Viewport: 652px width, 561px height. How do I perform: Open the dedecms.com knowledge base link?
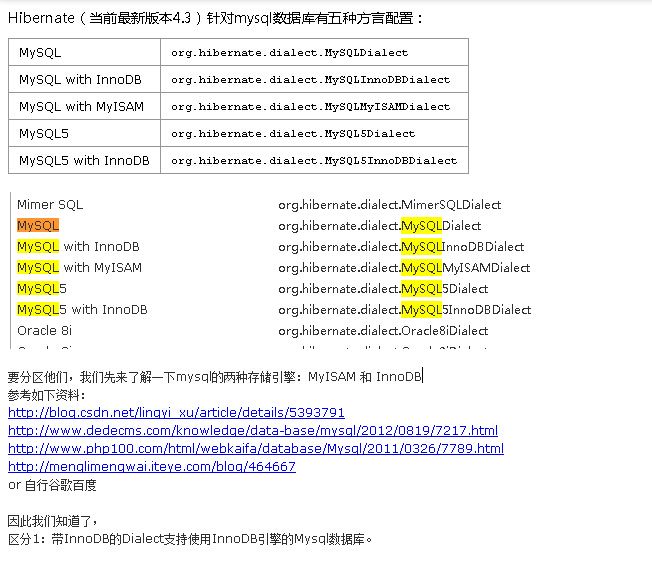253,430
